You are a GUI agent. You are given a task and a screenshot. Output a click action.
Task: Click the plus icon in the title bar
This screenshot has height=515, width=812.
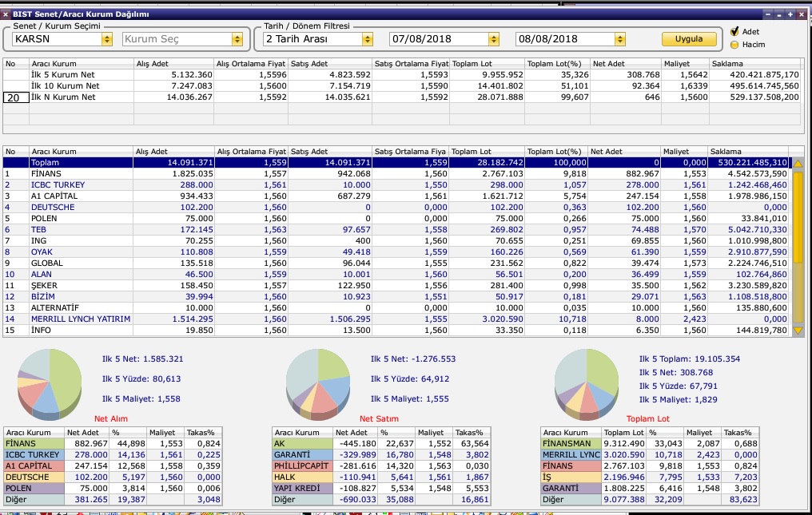(x=790, y=14)
